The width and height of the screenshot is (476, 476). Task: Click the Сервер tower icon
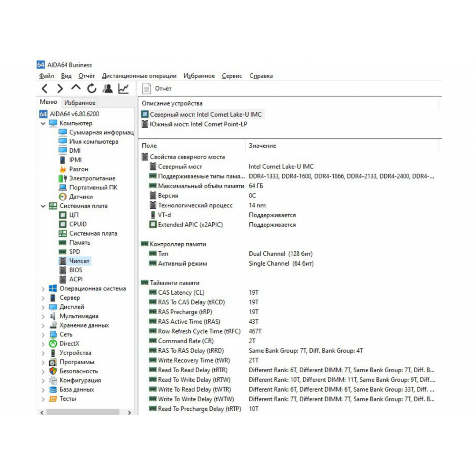53,298
